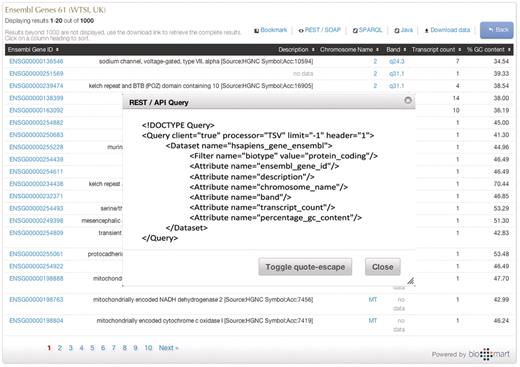Click the Bookmark link
520x367 pixels.
click(274, 30)
